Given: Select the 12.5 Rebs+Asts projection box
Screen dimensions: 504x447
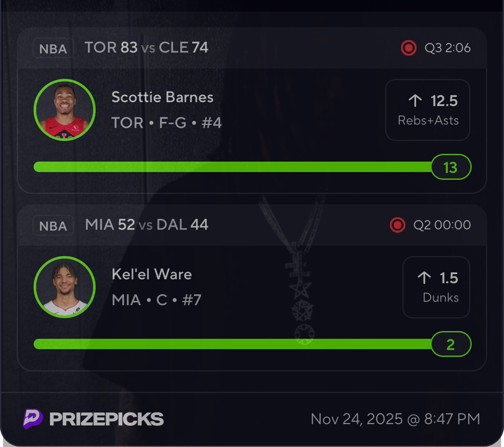Looking at the screenshot, I should pos(427,110).
